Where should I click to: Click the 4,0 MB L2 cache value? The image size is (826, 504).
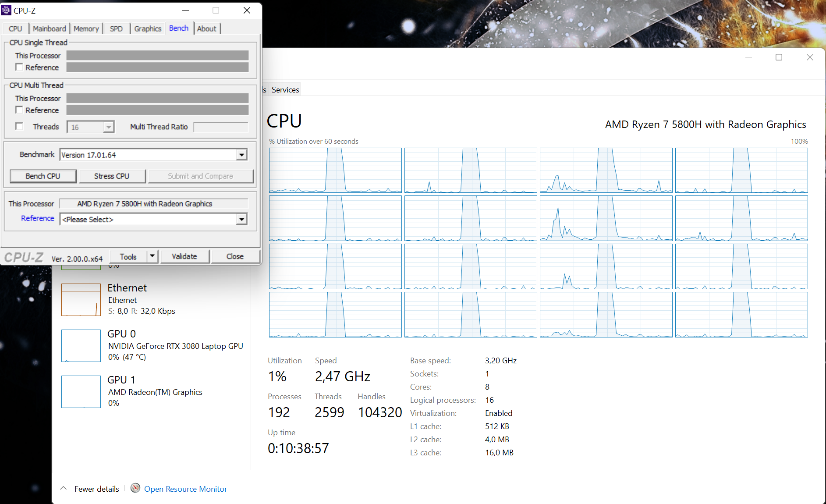[x=497, y=440]
